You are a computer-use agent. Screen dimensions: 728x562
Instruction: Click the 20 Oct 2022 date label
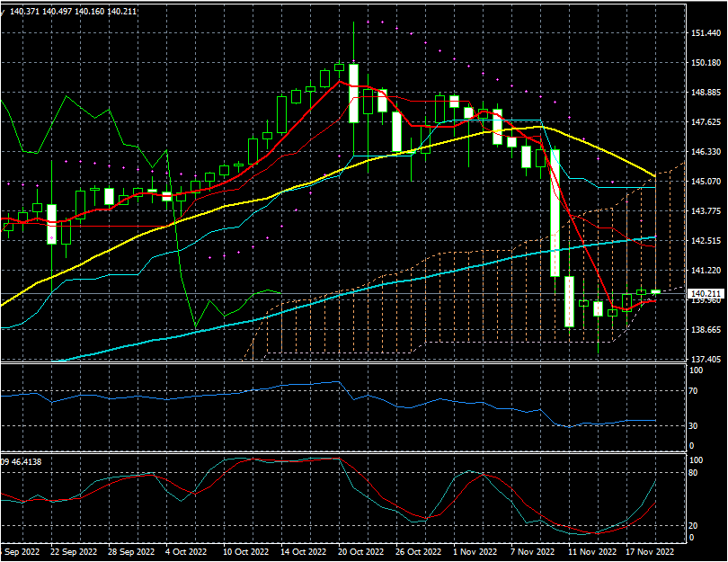pos(360,552)
